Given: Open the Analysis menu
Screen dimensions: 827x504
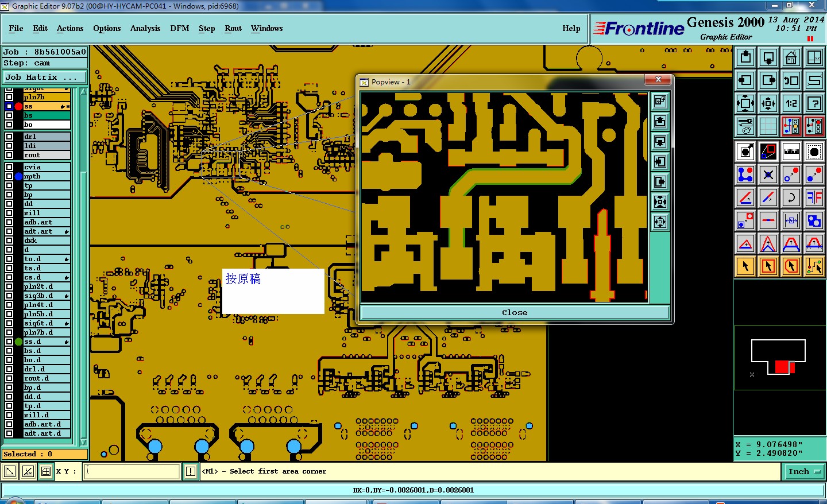Looking at the screenshot, I should (x=145, y=28).
